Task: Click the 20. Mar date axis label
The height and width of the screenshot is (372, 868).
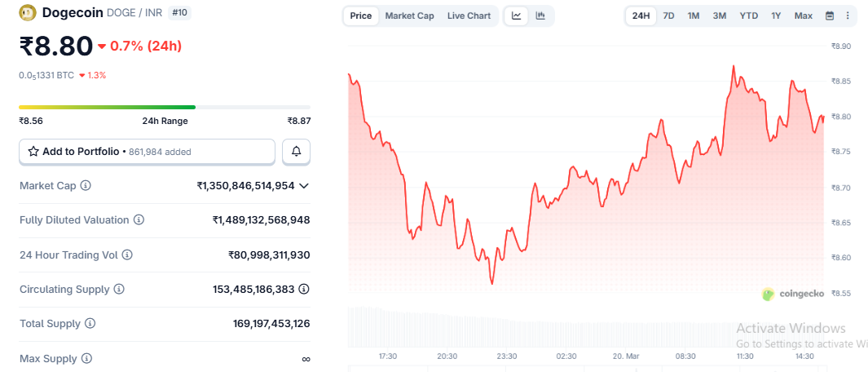Action: [626, 356]
